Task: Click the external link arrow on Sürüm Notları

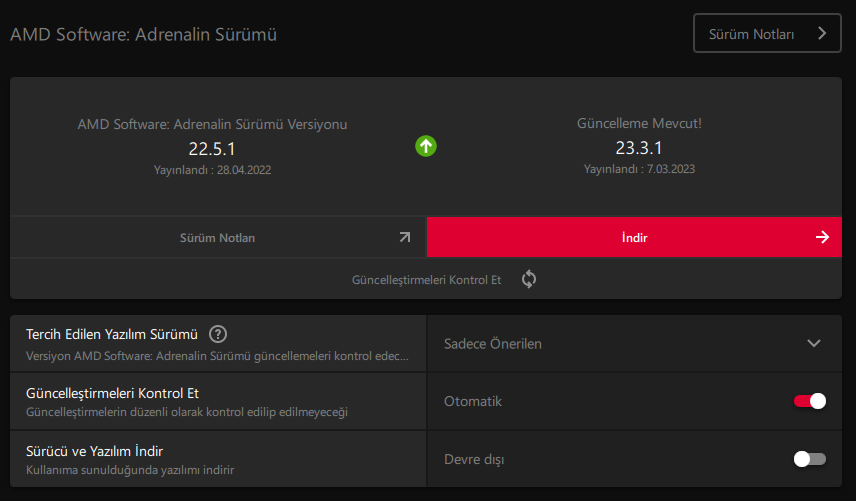Action: pyautogui.click(x=404, y=238)
